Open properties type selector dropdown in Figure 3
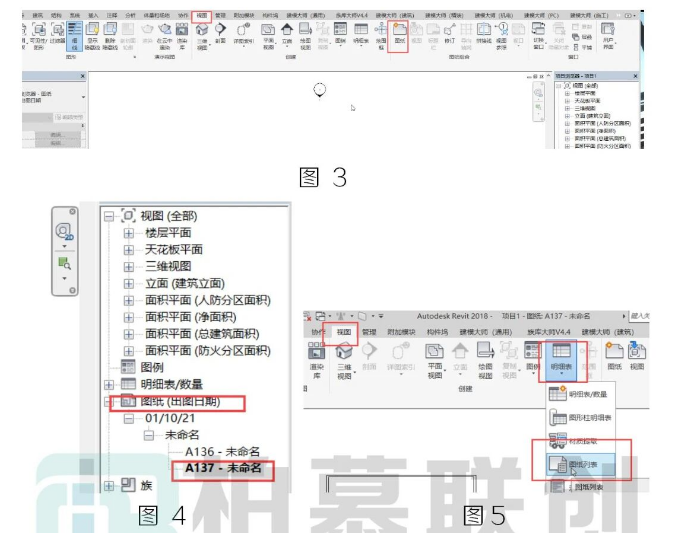Screen dimensions: 690x533 [x=83, y=97]
